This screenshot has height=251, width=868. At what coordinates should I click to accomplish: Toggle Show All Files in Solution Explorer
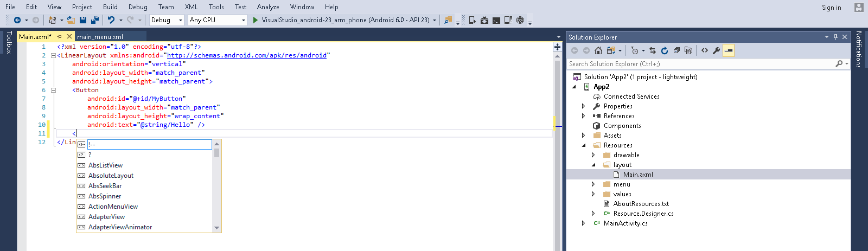click(688, 50)
